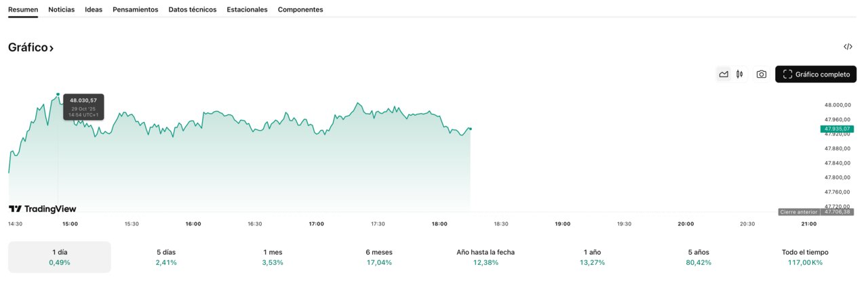This screenshot has height=294, width=868.
Task: Expand the Gráfico section heading
Action: point(31,47)
